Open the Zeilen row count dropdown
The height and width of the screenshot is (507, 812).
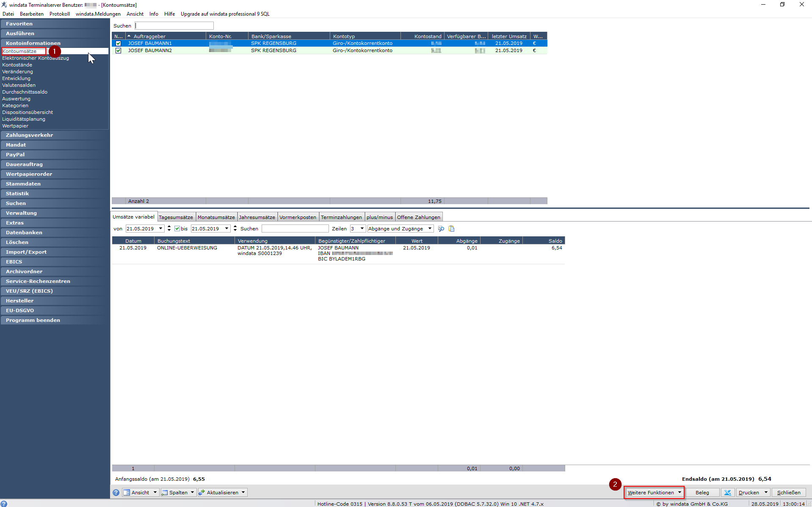click(362, 229)
